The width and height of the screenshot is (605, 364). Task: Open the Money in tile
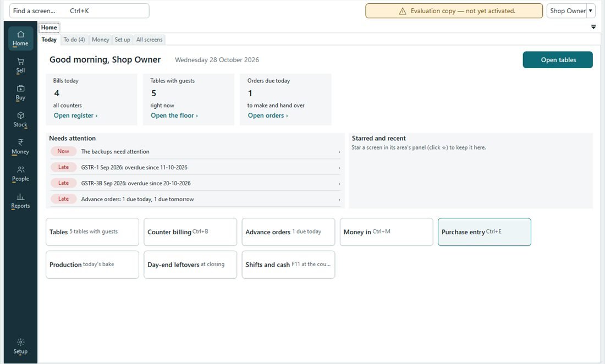pos(386,231)
